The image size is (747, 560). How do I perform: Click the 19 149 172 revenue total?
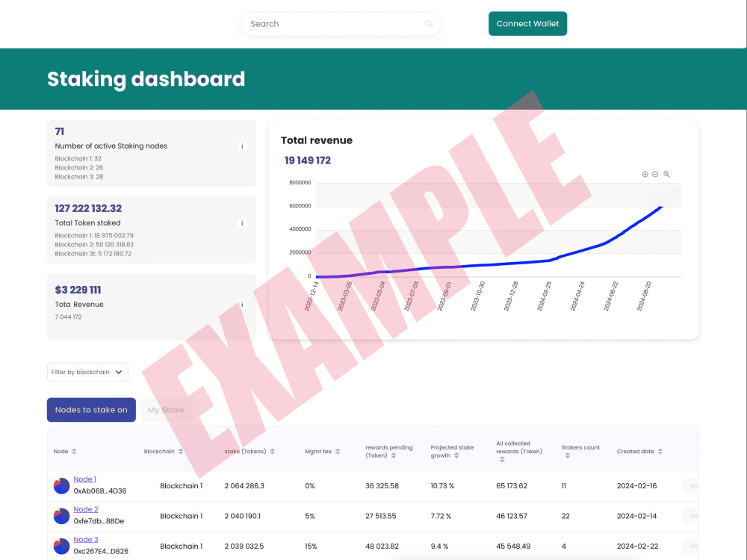[308, 161]
